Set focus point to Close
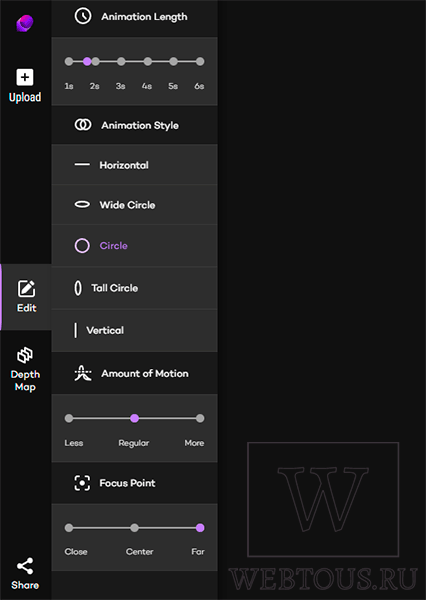Screen dimensions: 426x600 [69, 528]
